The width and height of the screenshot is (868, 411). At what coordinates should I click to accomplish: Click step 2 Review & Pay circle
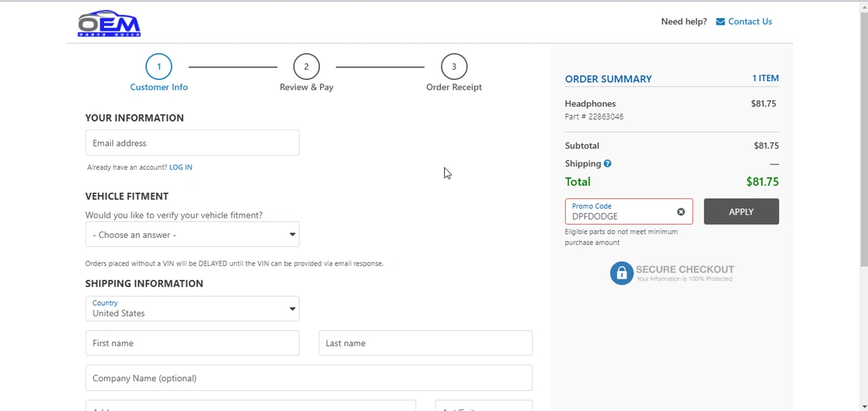307,67
